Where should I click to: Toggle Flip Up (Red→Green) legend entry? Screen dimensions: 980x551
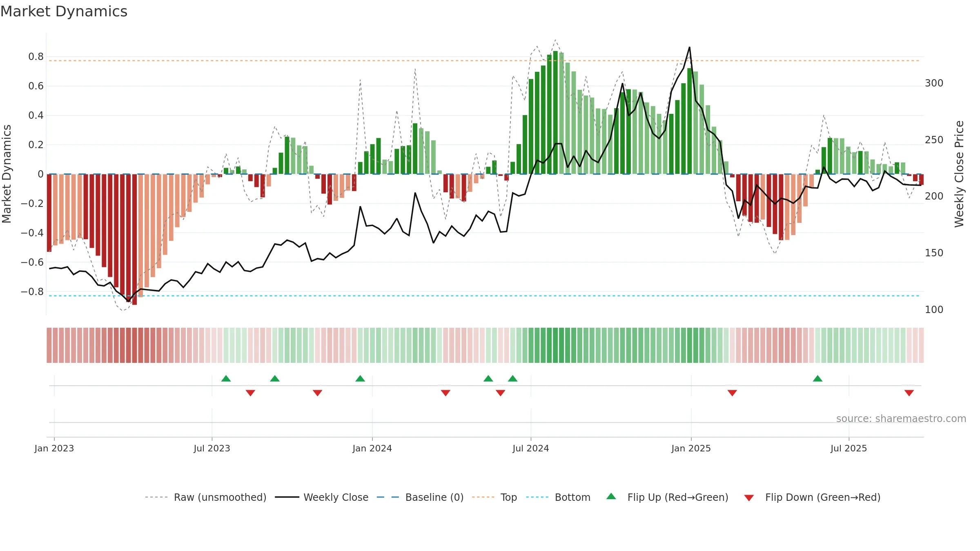coord(667,497)
